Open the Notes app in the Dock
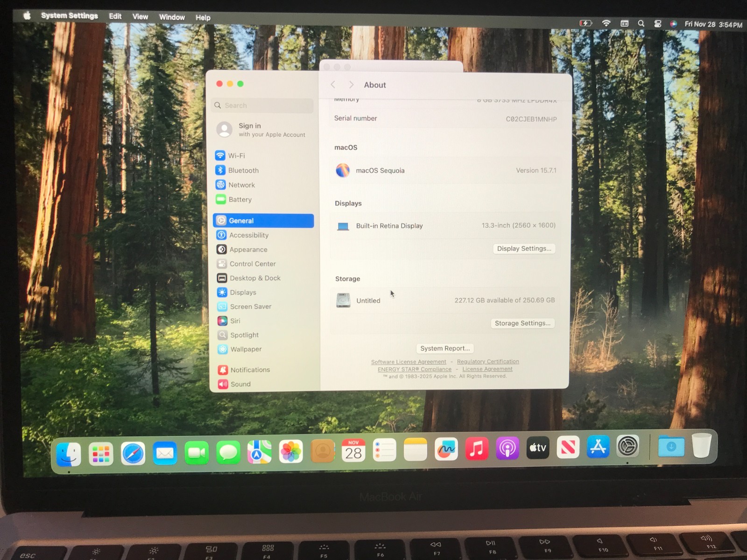The image size is (747, 560). coord(416,449)
